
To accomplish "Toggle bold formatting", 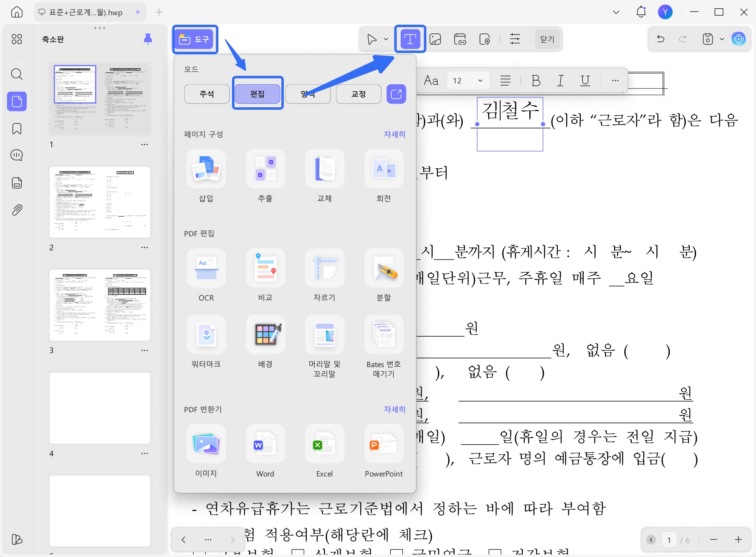I will tap(536, 81).
